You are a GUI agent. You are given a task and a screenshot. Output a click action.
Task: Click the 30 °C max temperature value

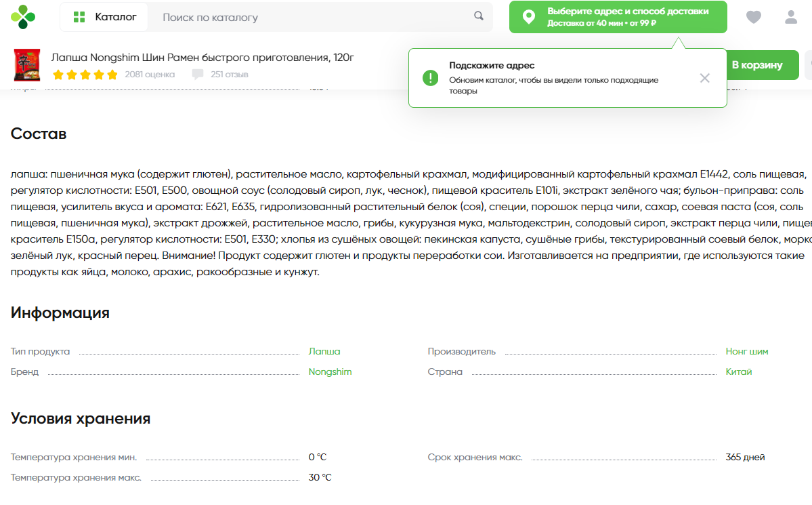pyautogui.click(x=320, y=477)
